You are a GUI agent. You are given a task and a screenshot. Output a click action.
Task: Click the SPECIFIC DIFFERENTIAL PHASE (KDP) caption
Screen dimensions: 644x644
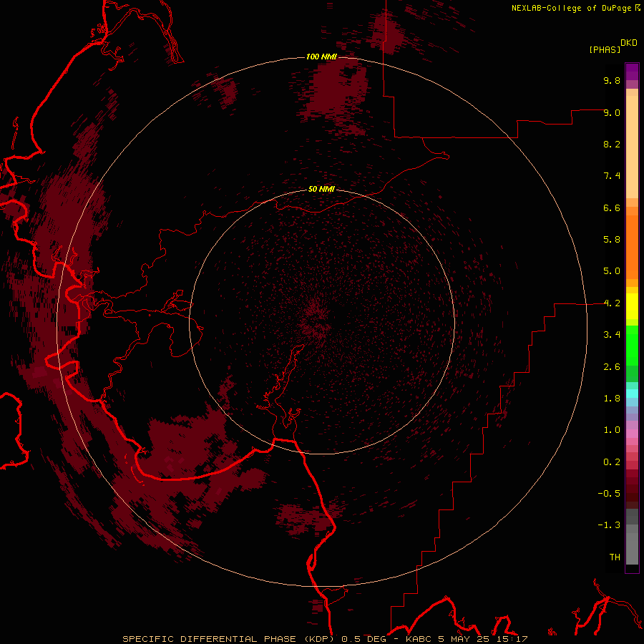230,639
